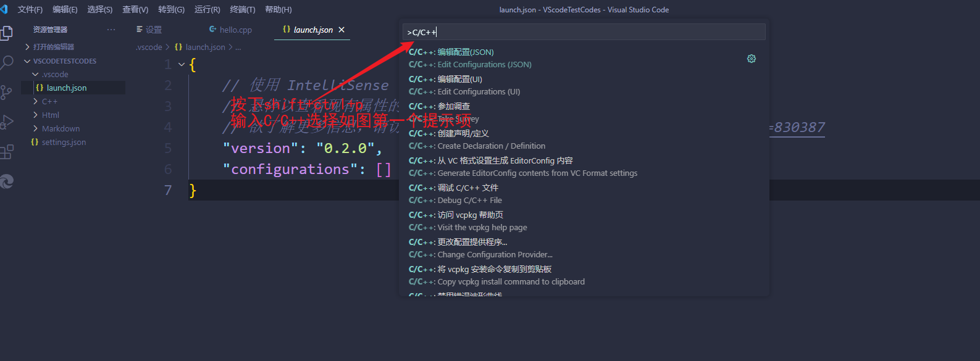Open the Extensions view

pos(7,151)
